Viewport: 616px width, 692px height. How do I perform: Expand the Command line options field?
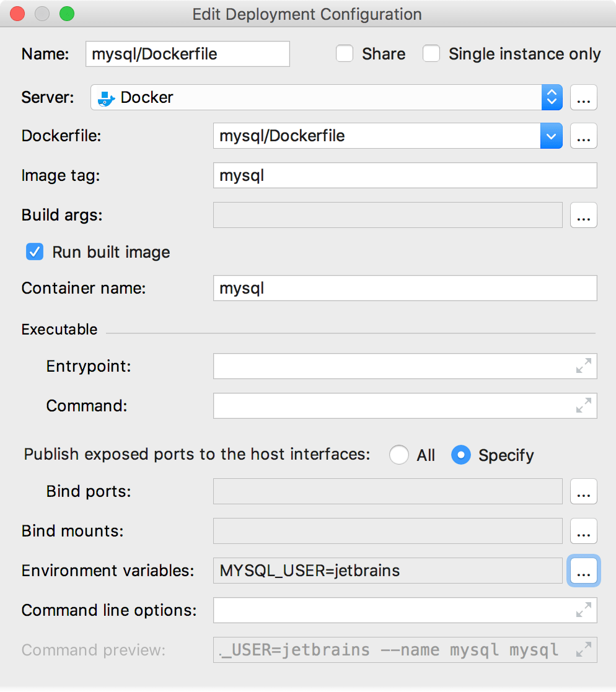tap(583, 610)
